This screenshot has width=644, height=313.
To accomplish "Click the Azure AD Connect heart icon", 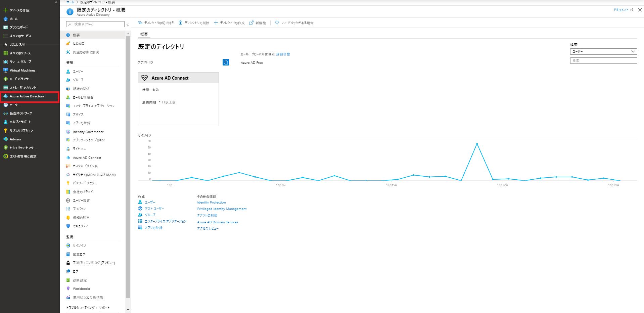I will point(144,78).
